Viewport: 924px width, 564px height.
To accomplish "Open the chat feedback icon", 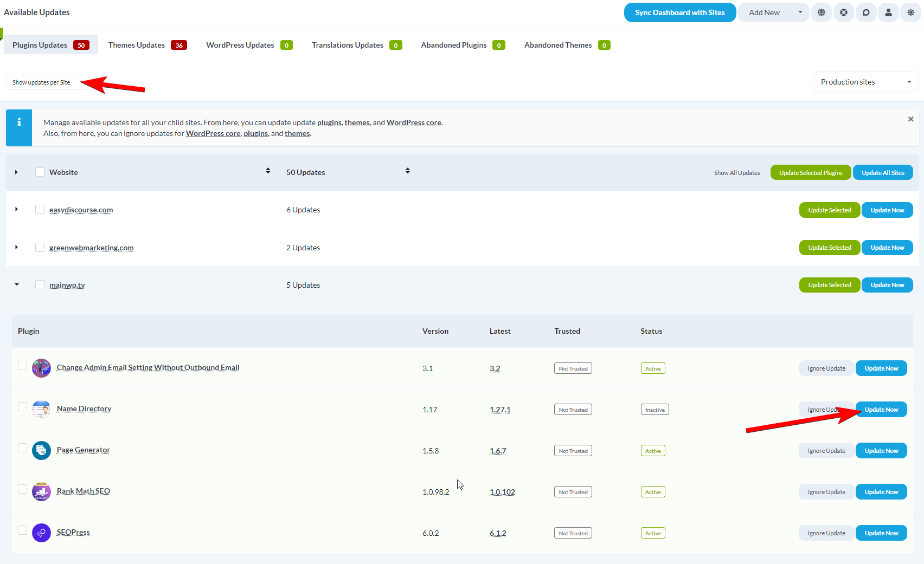I will point(865,12).
